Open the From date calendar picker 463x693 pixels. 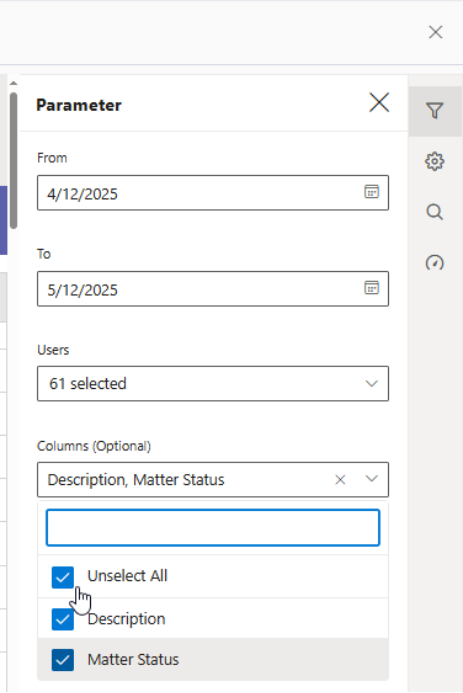372,192
